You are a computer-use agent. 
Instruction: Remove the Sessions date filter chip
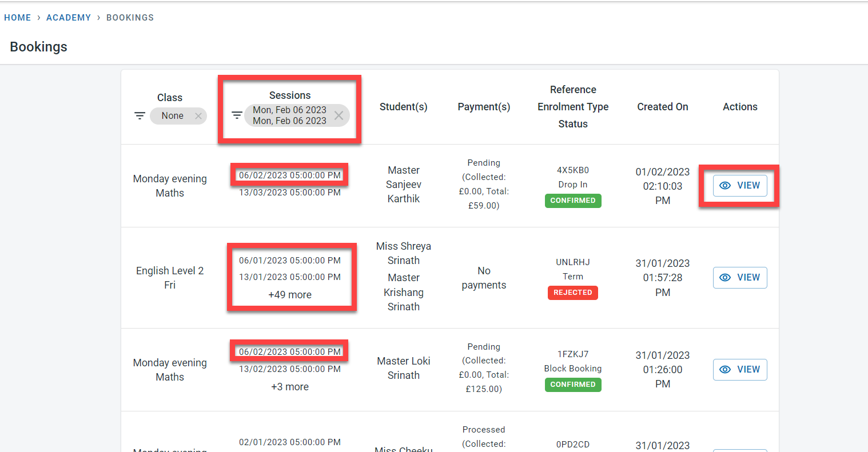pyautogui.click(x=339, y=115)
